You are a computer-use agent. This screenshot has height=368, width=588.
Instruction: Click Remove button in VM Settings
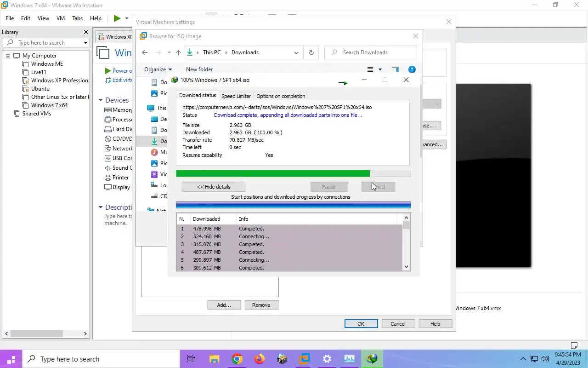(x=261, y=305)
